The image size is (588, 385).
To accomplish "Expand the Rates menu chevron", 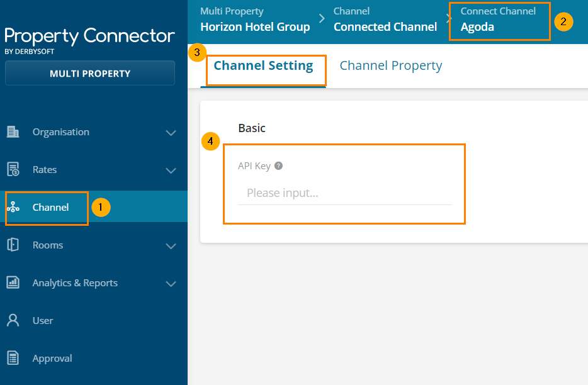I will (171, 170).
